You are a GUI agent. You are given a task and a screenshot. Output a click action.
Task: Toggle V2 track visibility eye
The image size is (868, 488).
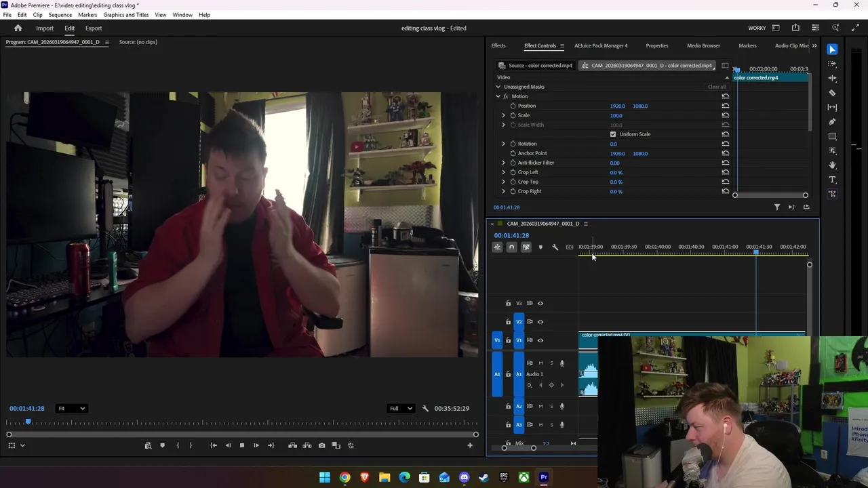540,322
